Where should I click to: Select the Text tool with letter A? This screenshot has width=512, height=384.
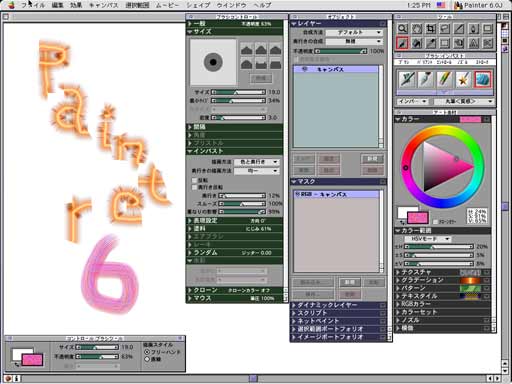pyautogui.click(x=473, y=43)
